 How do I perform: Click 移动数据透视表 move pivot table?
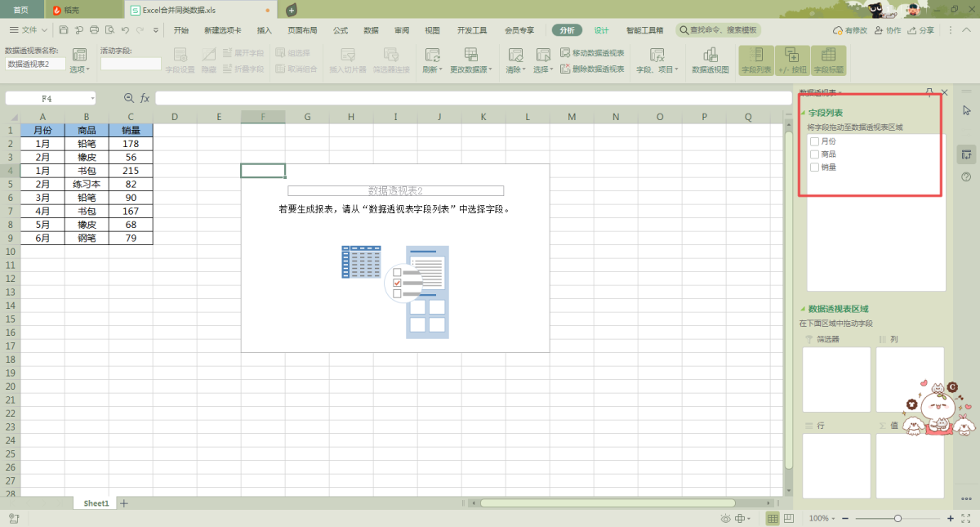[592, 53]
